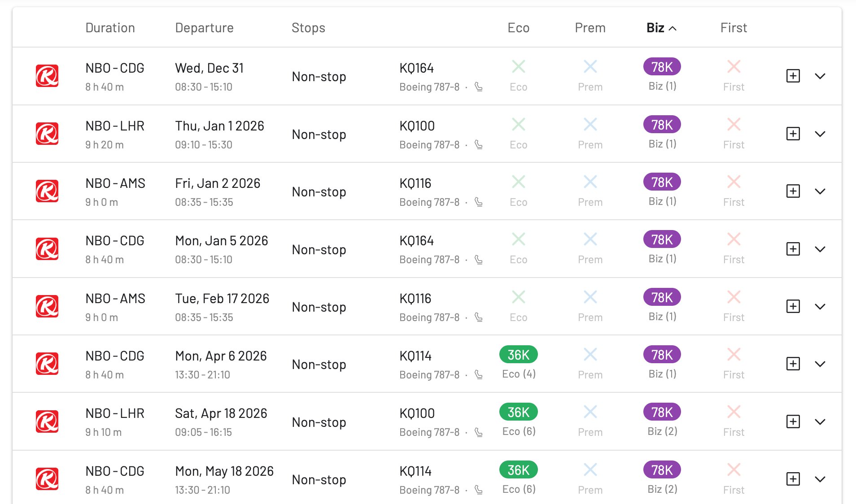Click the phone icon on the KQ116 Jan 2 flight
Screen dimensions: 856x504
coord(479,202)
